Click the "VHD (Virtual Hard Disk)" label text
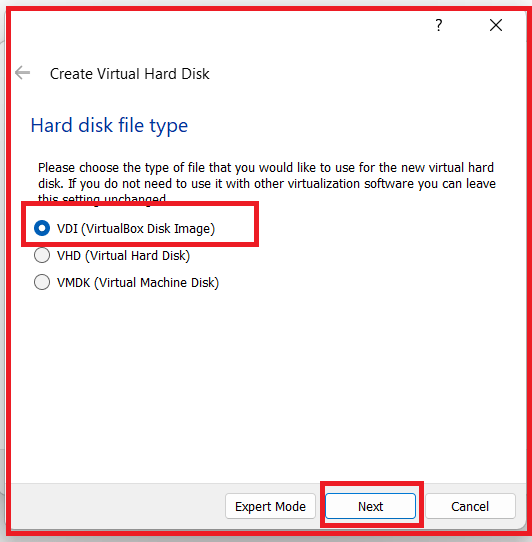The image size is (532, 542). pos(123,255)
